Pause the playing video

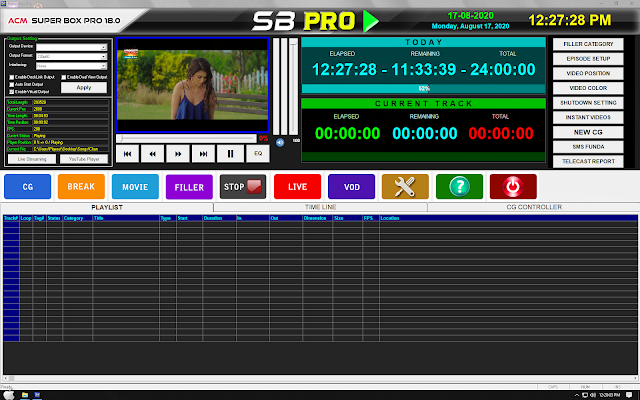click(x=230, y=153)
